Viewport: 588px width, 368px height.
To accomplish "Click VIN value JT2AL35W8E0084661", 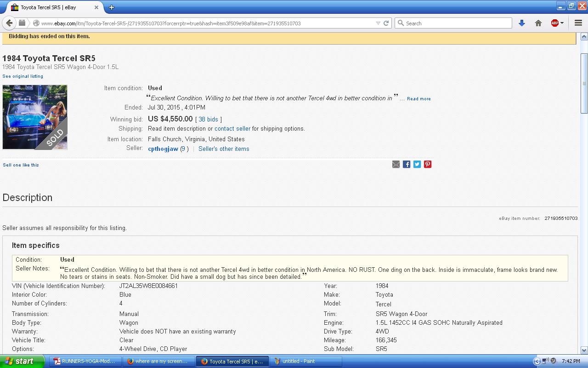I will (148, 286).
